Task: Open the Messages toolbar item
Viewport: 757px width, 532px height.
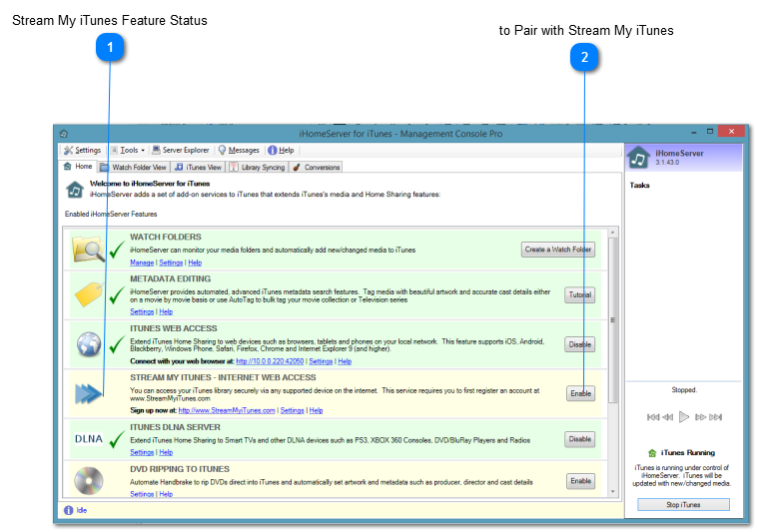Action: 239,151
